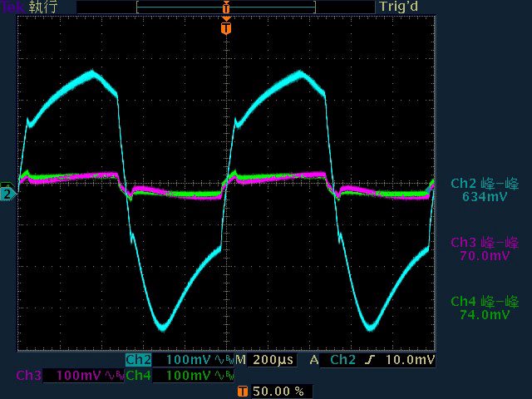This screenshot has height=399, width=532.
Task: Select the purple Ch3 channel label
Action: [x=29, y=376]
